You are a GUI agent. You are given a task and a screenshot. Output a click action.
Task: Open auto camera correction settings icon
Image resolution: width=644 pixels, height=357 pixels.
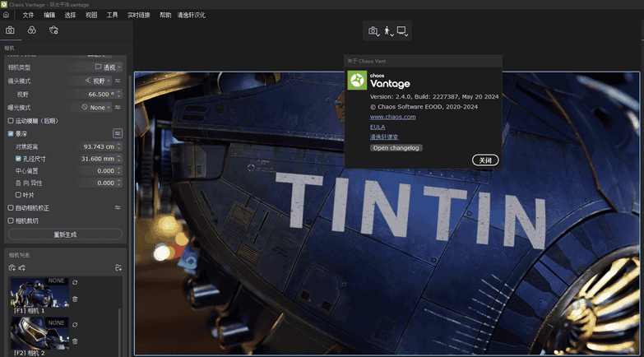click(x=118, y=208)
